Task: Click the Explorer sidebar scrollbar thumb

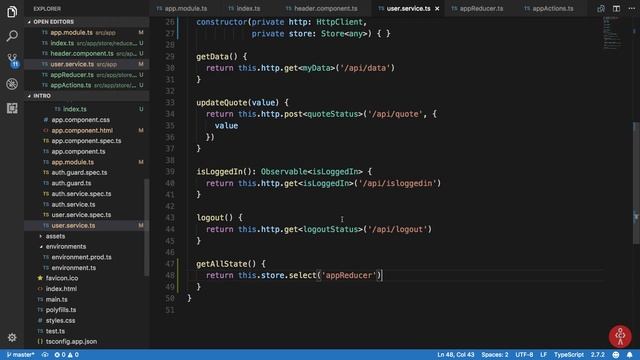Action: (x=146, y=227)
